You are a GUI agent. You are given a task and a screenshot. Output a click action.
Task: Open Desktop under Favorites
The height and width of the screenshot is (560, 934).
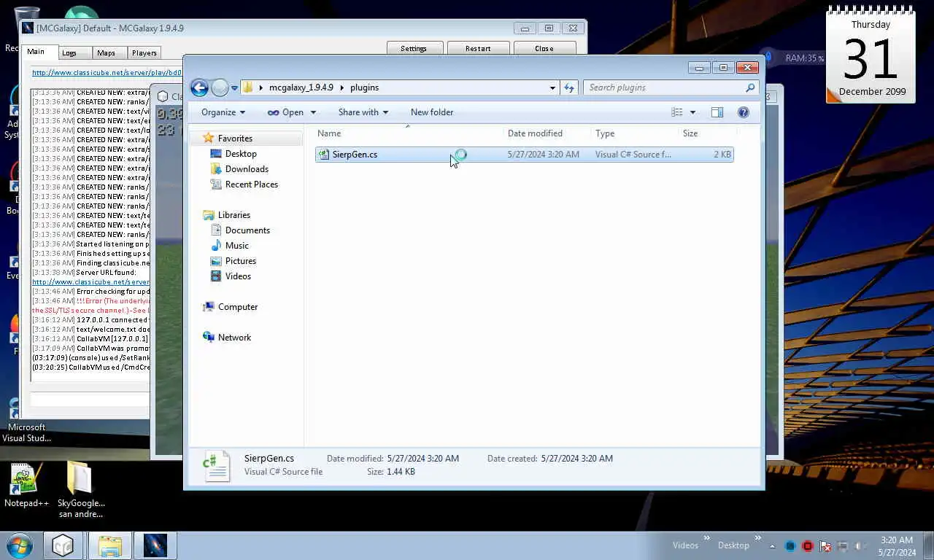point(241,154)
